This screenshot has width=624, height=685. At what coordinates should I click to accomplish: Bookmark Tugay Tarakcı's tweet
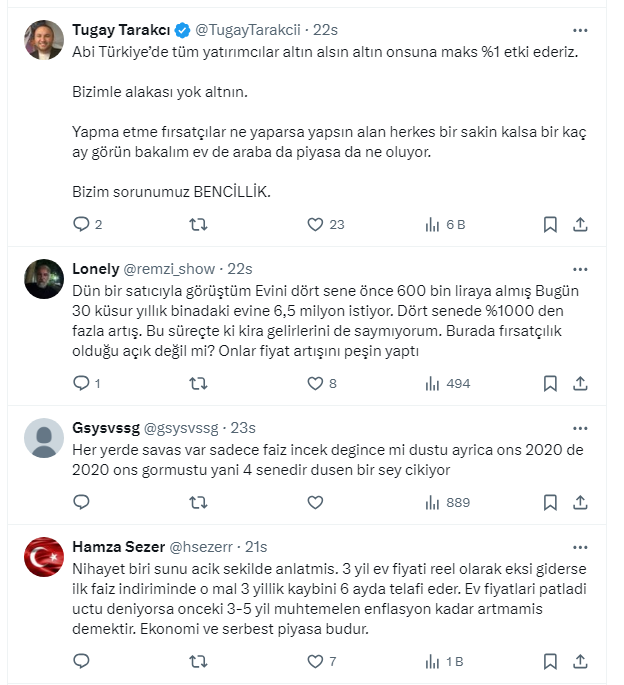(550, 225)
